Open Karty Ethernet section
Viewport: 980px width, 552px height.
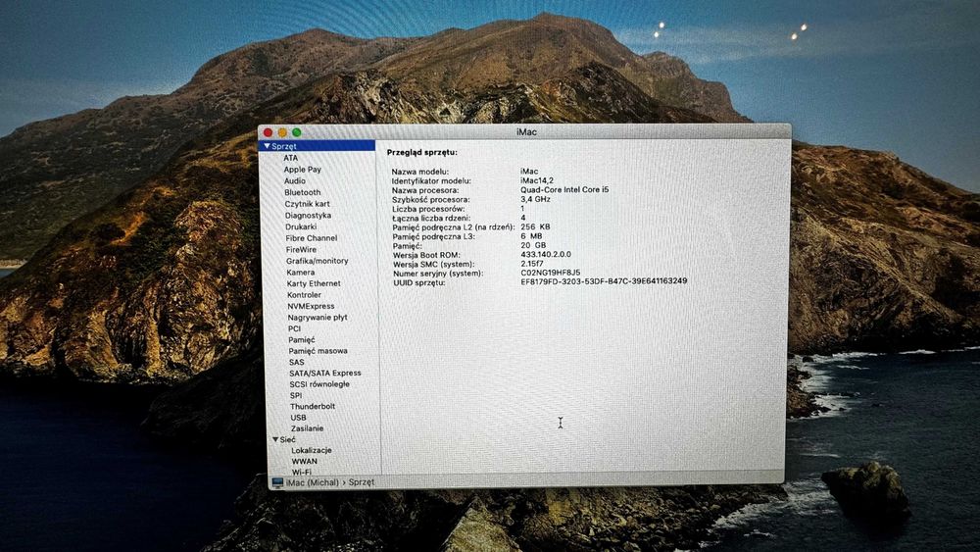tap(314, 283)
